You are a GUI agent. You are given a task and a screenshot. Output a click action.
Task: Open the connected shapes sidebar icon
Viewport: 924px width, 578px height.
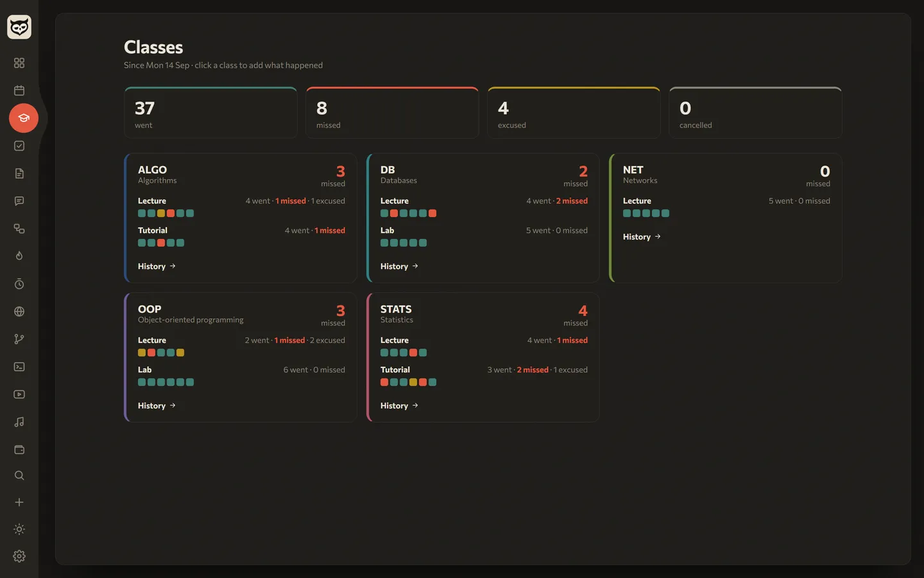(19, 229)
